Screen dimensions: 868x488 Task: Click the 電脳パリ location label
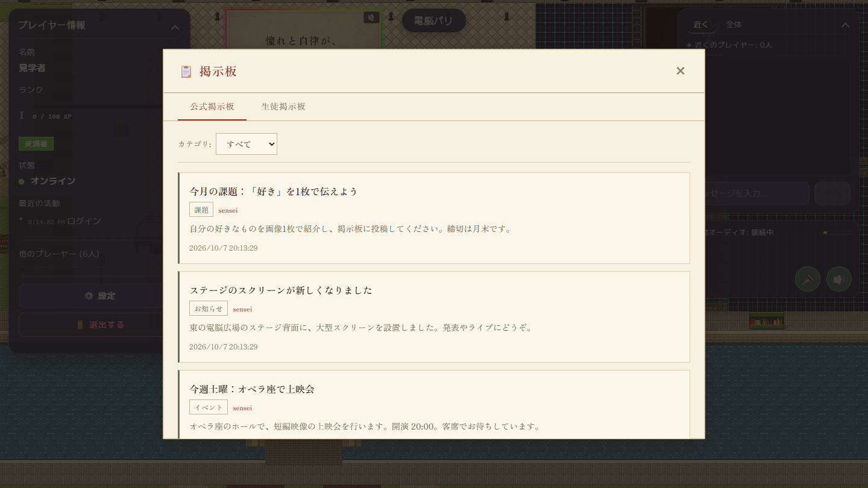click(x=434, y=21)
